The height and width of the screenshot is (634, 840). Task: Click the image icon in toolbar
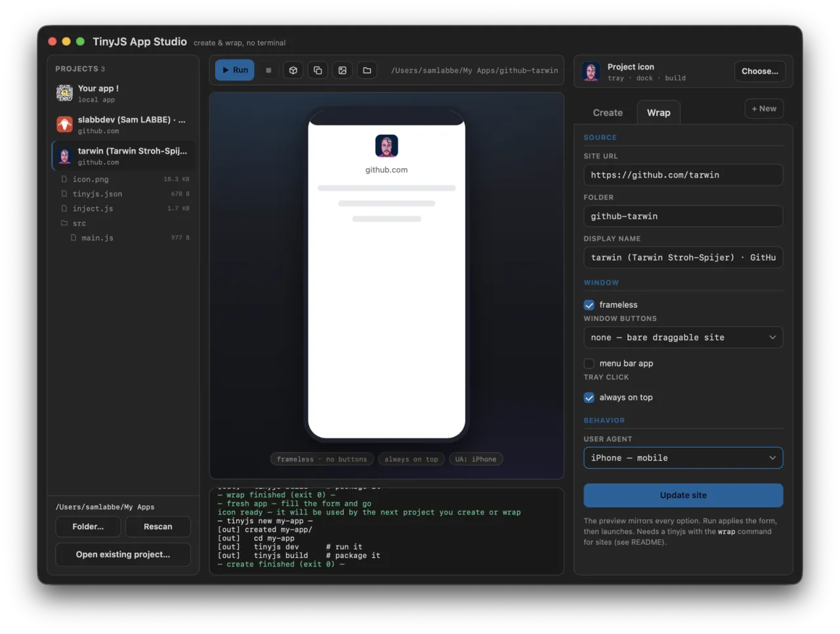pyautogui.click(x=343, y=70)
